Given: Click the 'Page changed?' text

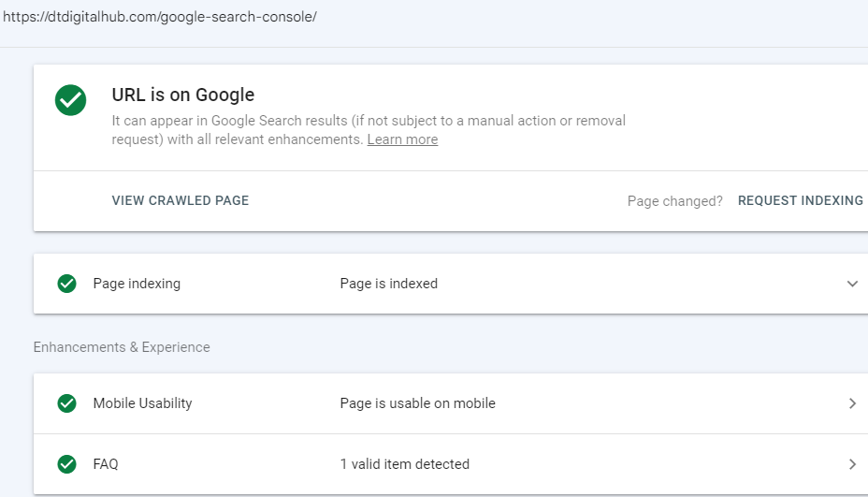Looking at the screenshot, I should (x=674, y=201).
